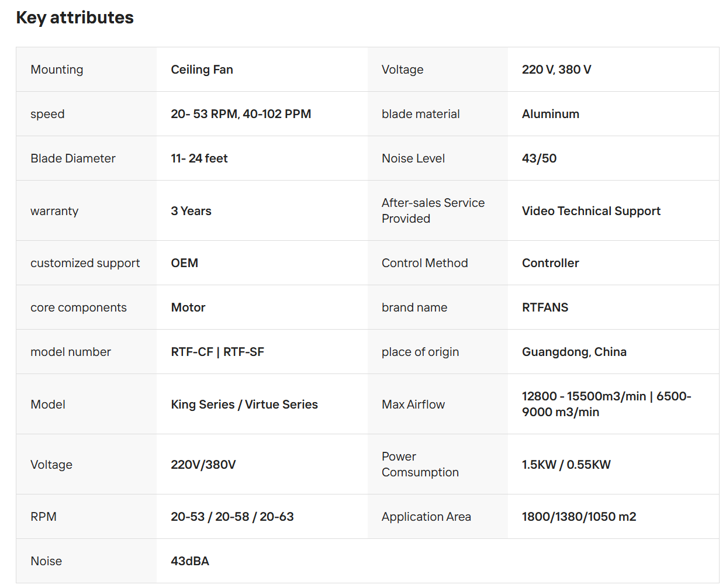Screen dimensions: 726x588
Task: Click the 'Motor' value
Action: point(188,307)
